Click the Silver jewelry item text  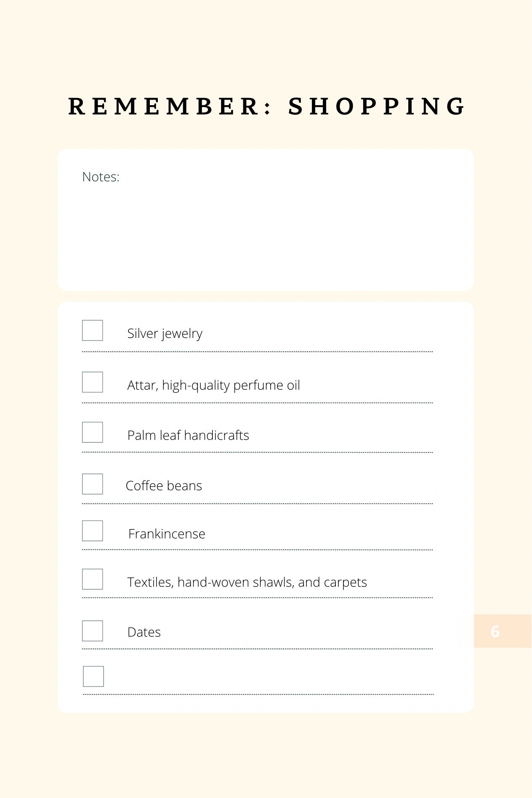point(165,333)
